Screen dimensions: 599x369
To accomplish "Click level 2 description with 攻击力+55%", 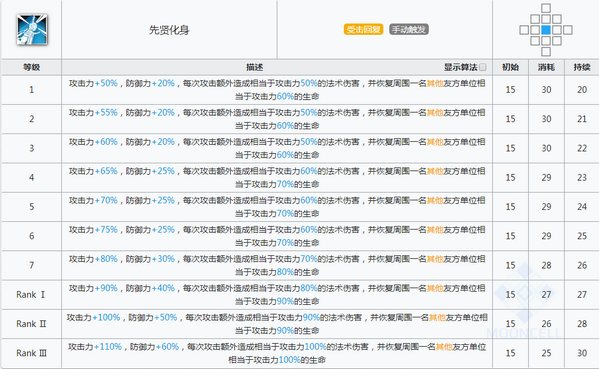I will 277,119.
